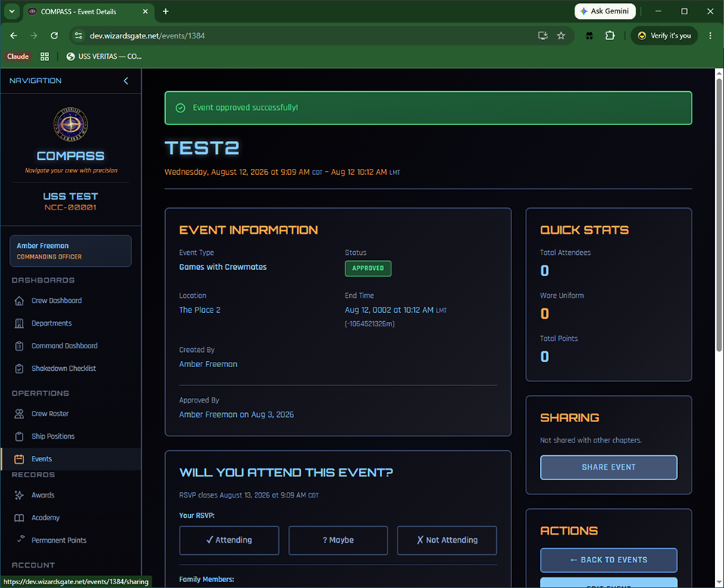This screenshot has width=724, height=588.
Task: Open the apps grid bookmark icon
Action: 44,57
